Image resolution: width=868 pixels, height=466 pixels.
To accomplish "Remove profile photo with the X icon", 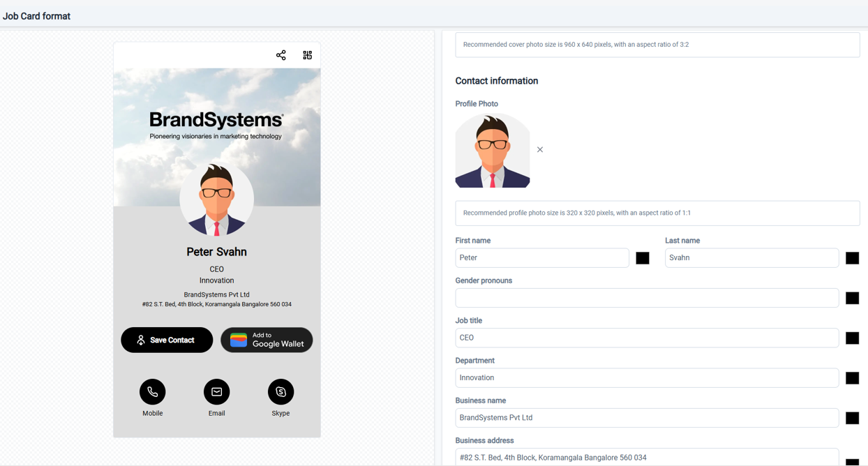I will tap(540, 150).
